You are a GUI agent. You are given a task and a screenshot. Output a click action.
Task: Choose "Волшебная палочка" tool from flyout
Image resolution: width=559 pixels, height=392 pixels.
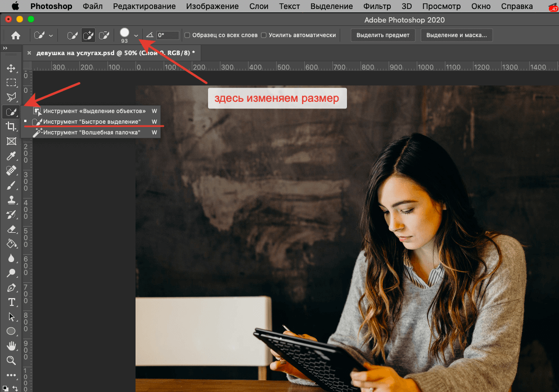(x=91, y=133)
